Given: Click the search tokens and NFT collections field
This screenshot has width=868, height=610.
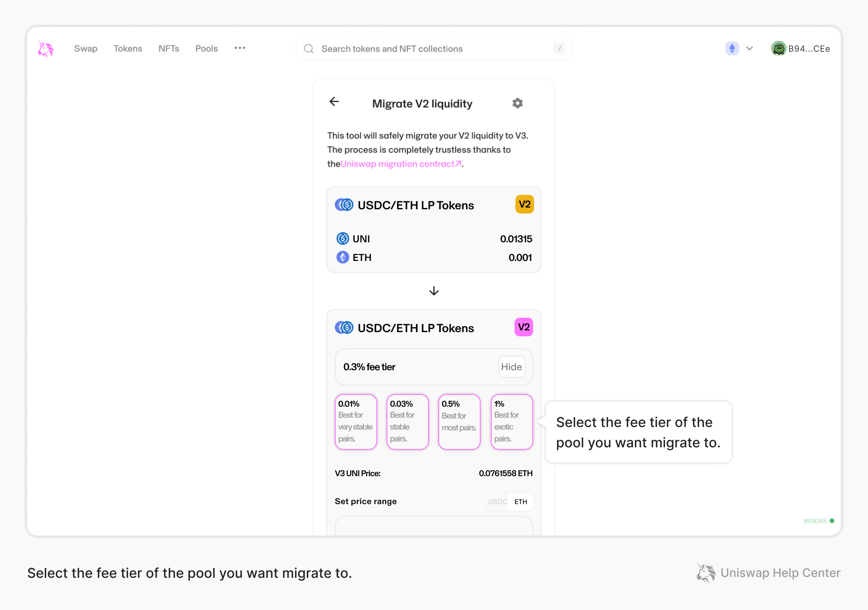Looking at the screenshot, I should 434,49.
